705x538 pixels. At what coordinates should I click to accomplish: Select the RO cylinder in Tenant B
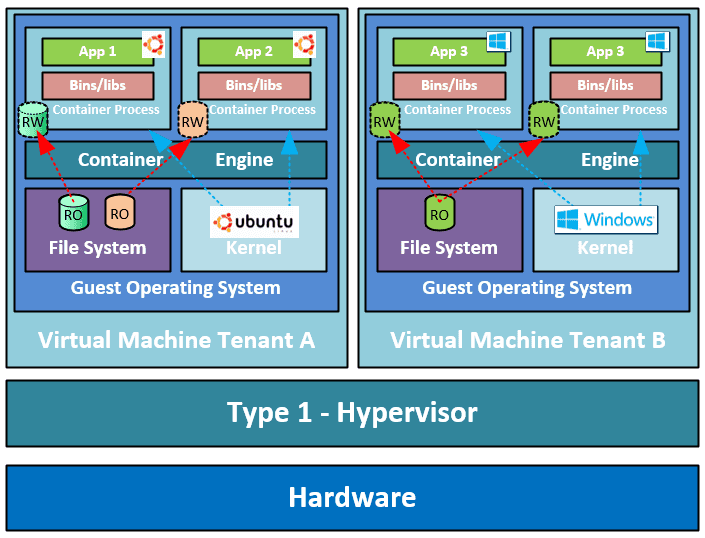pos(438,212)
